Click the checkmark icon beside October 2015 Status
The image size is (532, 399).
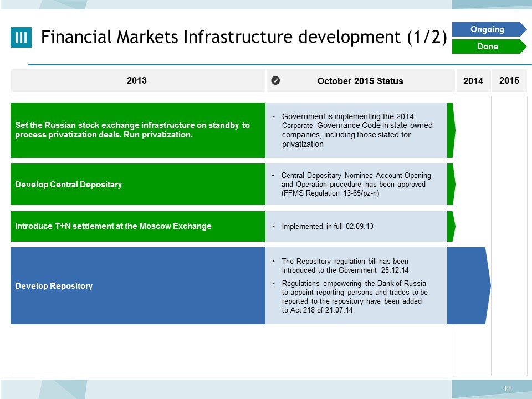[275, 80]
